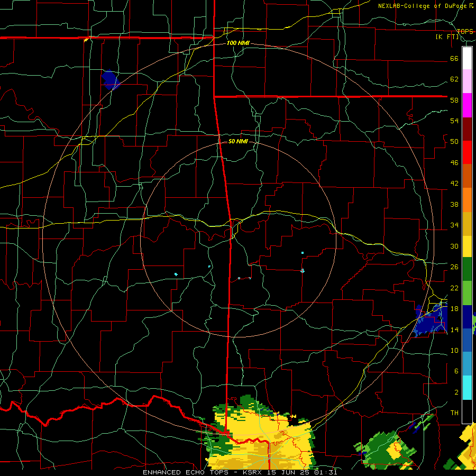This screenshot has height=476, width=476.
Task: Click the 34 legend value
Action: tap(454, 225)
